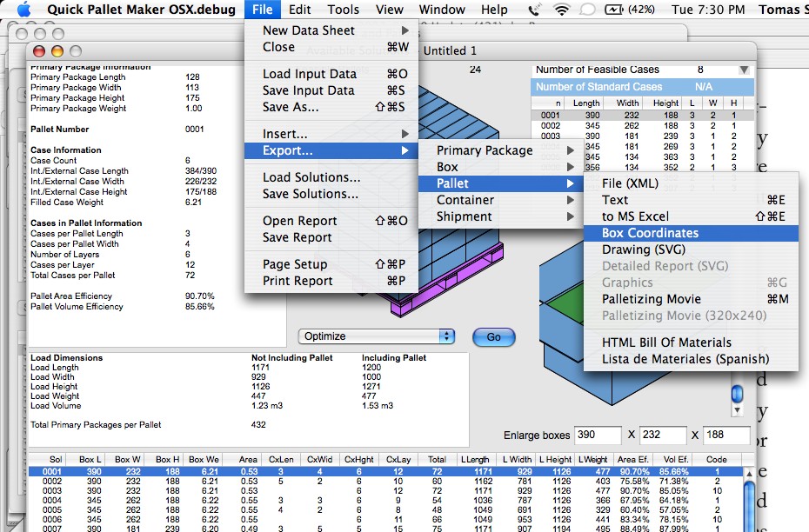This screenshot has width=809, height=532.
Task: Export pallet Drawing (SVG)
Action: 691,249
